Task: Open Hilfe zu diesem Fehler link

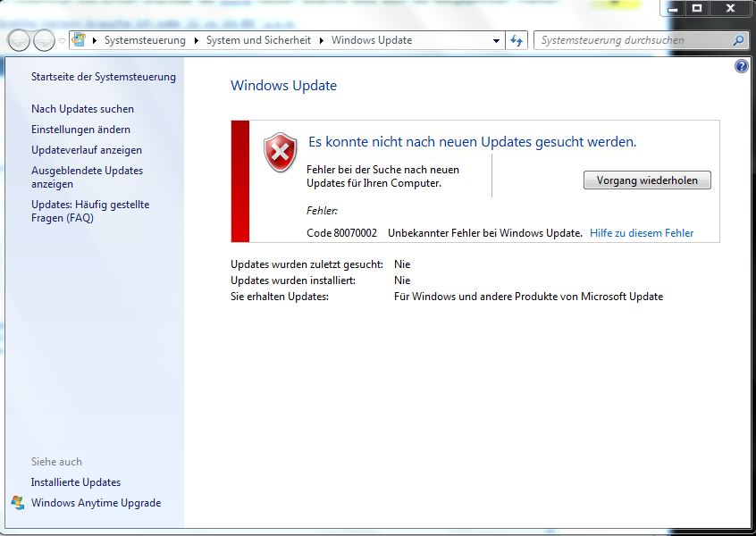Action: [x=642, y=233]
